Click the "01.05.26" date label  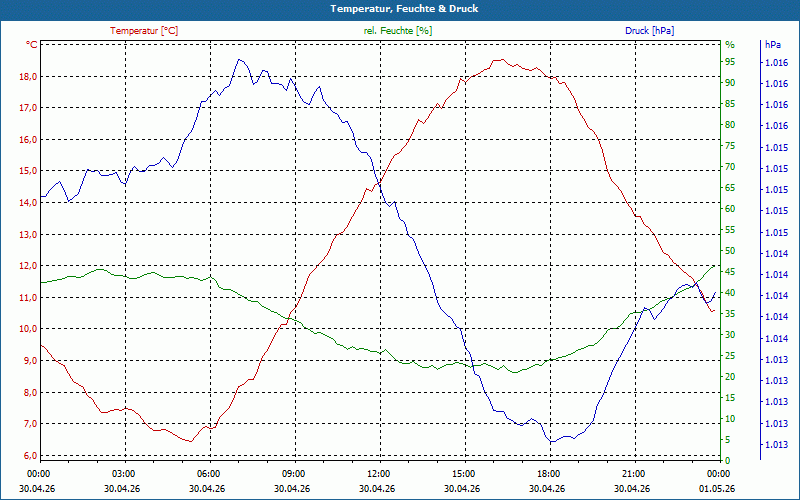(717, 488)
